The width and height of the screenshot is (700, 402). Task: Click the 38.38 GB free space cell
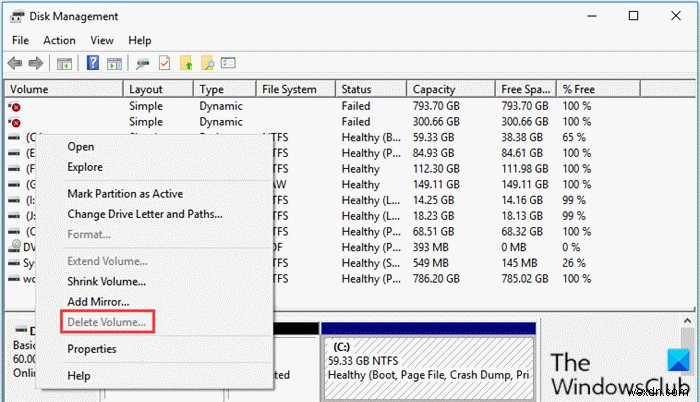coord(522,138)
